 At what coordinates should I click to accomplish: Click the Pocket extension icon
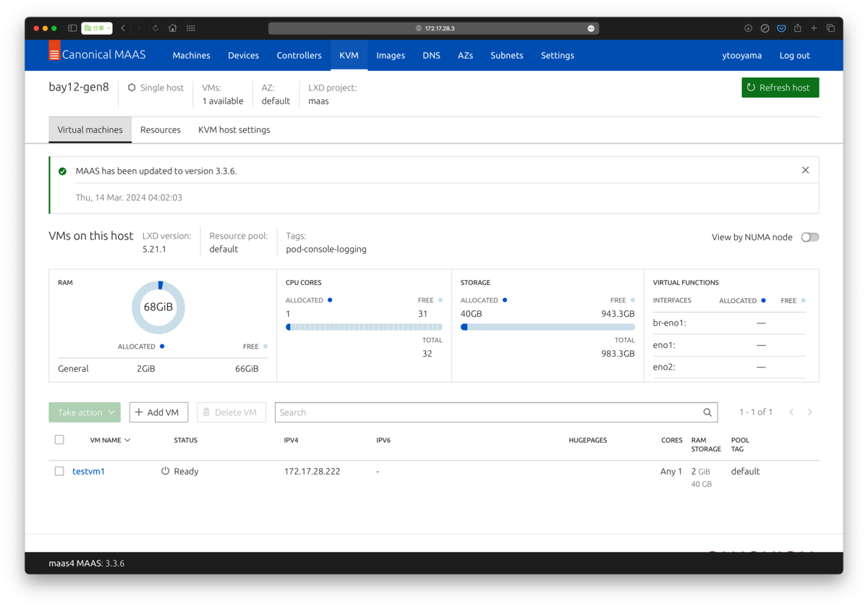point(781,28)
